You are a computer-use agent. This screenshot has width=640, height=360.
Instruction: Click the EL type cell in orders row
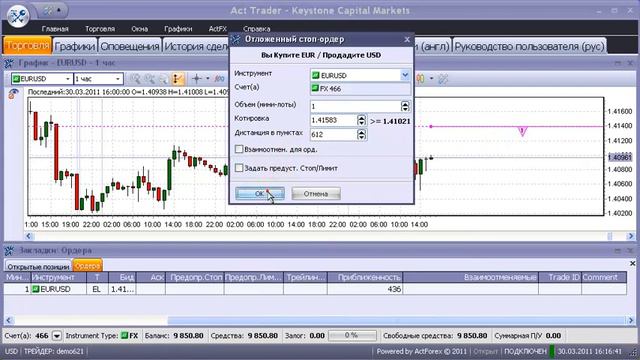97,289
